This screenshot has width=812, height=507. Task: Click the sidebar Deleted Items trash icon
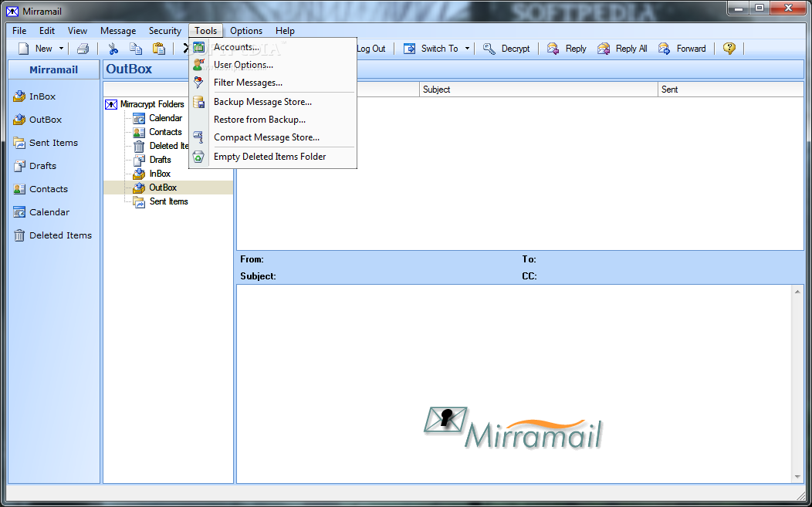(x=19, y=235)
